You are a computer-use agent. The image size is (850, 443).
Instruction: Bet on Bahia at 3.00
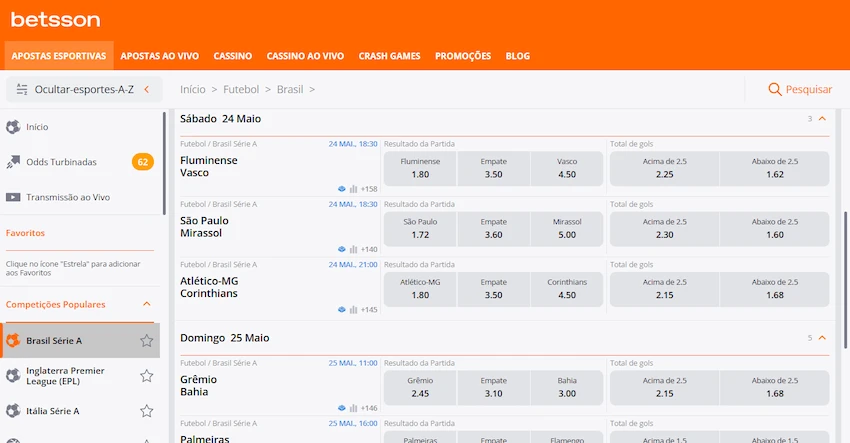pyautogui.click(x=567, y=388)
